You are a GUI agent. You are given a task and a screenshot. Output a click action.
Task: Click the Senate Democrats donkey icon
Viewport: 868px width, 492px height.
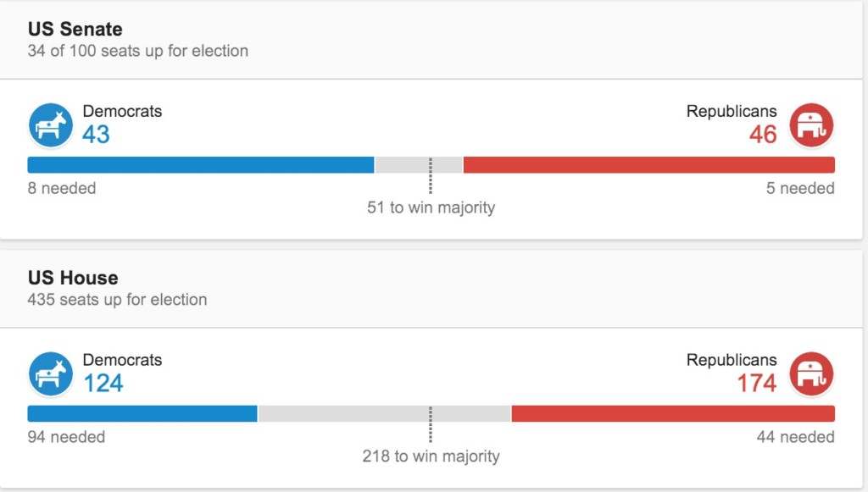click(51, 125)
